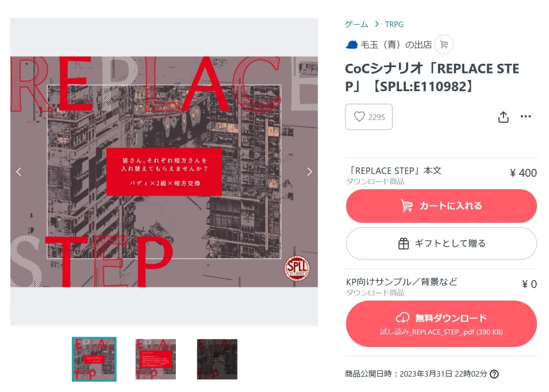Viewport: 549px width, 392px height.
Task: Select the second description thumbnail
Action: coord(155,359)
